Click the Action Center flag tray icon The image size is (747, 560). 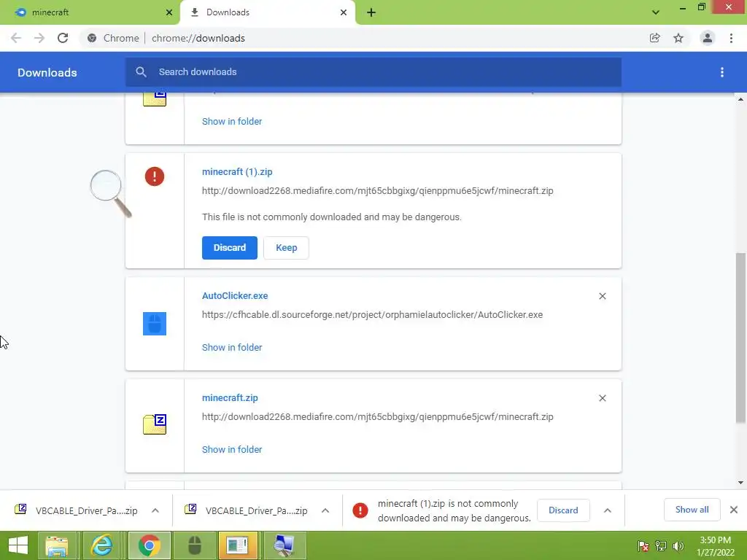[x=643, y=545]
